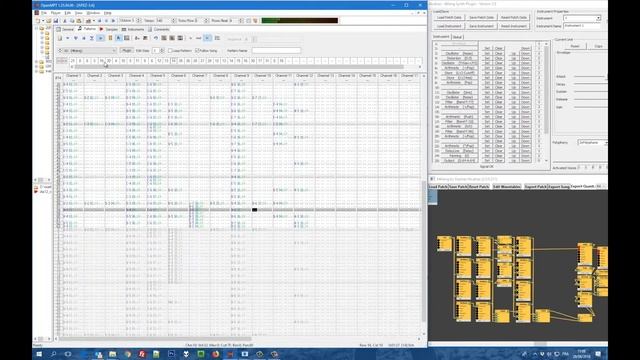The height and width of the screenshot is (360, 640).
Task: Switch to the Global tab in plugin window
Action: pyautogui.click(x=457, y=37)
